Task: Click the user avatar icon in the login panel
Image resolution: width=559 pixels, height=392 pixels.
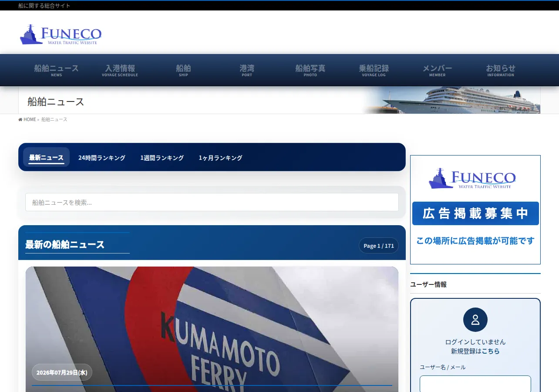Action: pos(475,320)
